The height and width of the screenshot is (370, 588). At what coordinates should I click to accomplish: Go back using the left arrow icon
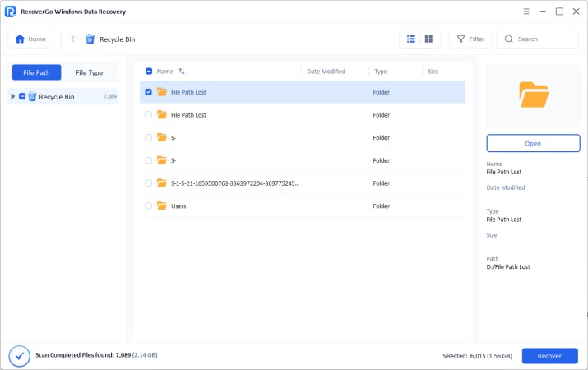click(75, 39)
